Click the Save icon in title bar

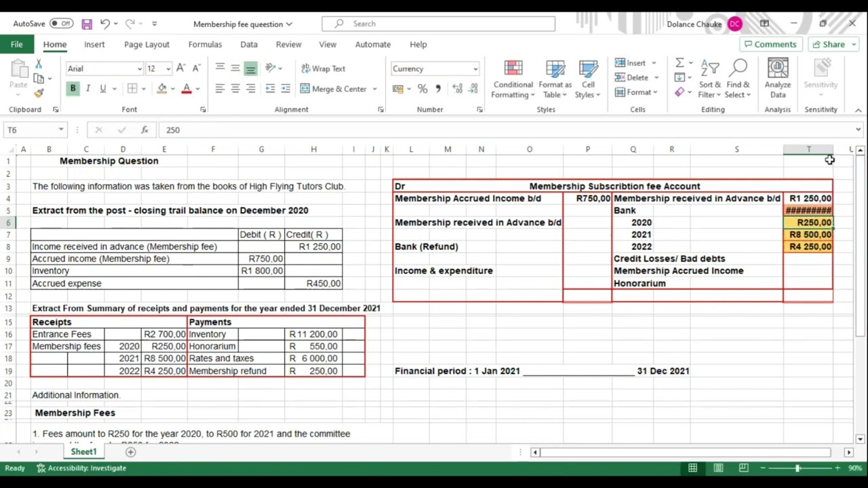pyautogui.click(x=87, y=24)
